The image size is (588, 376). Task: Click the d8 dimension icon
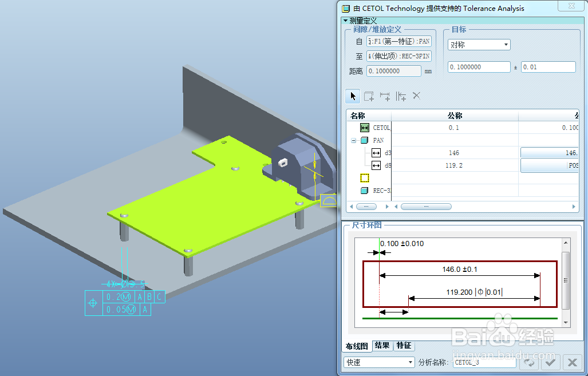[376, 165]
